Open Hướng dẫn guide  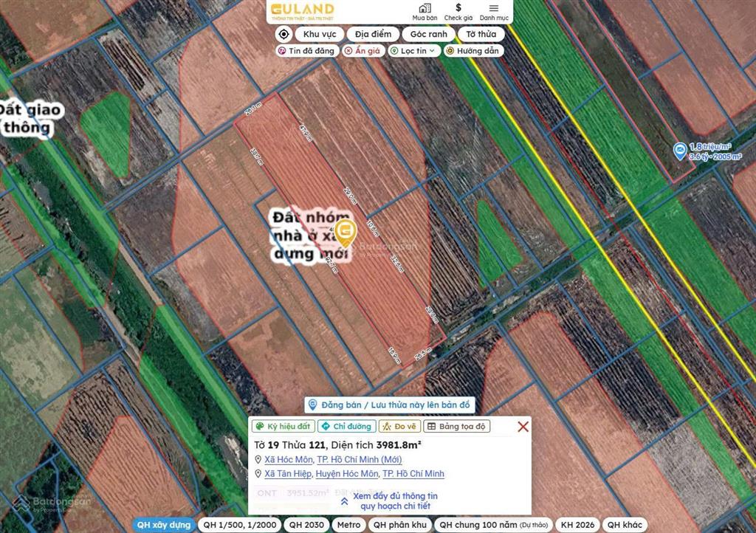(473, 51)
